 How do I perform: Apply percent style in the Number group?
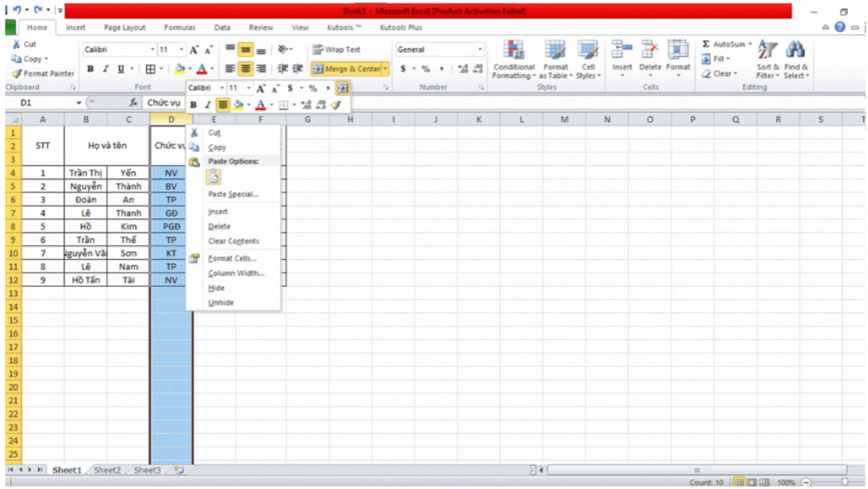426,69
